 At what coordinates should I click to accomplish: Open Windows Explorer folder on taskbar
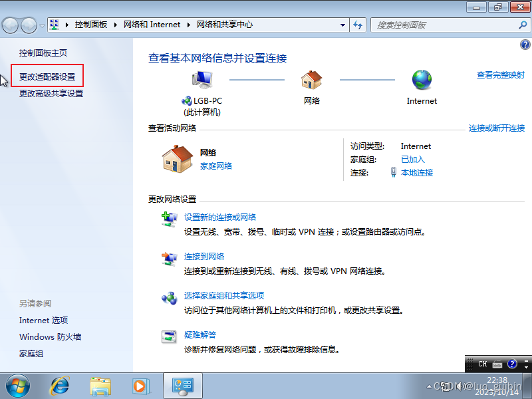pyautogui.click(x=100, y=386)
